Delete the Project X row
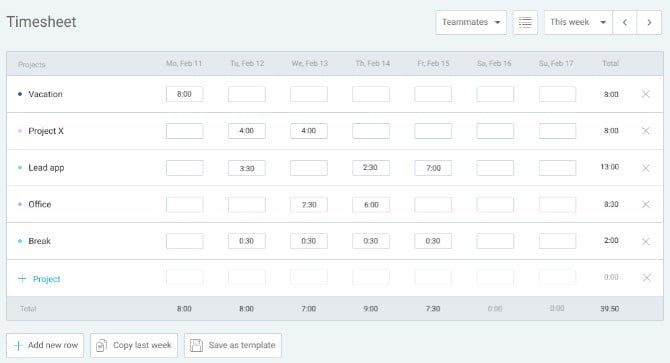Viewport: 670px width, 363px height. pyautogui.click(x=646, y=131)
